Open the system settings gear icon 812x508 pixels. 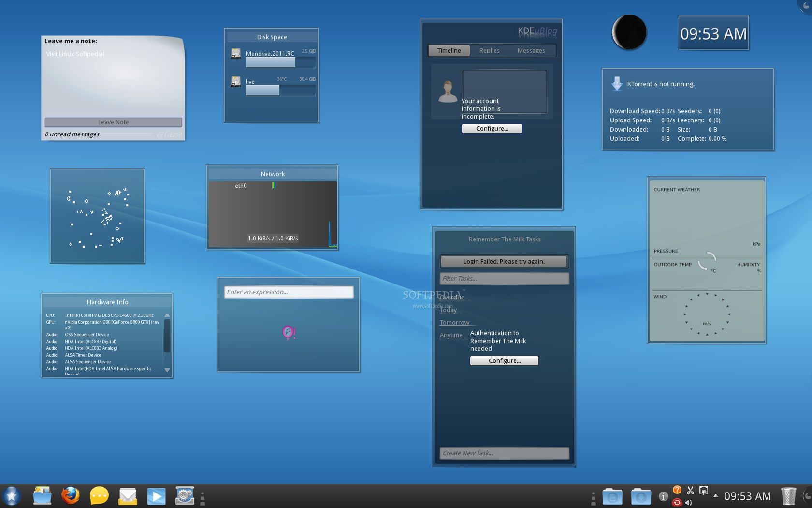[x=185, y=496]
